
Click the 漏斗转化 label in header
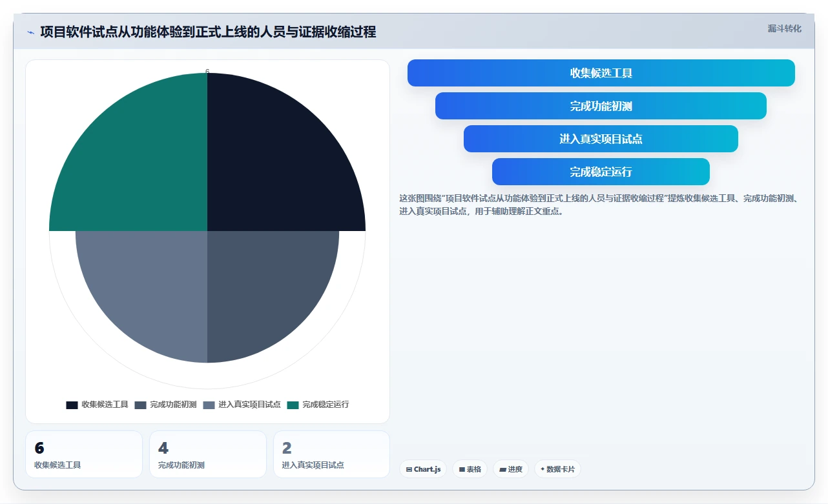785,28
